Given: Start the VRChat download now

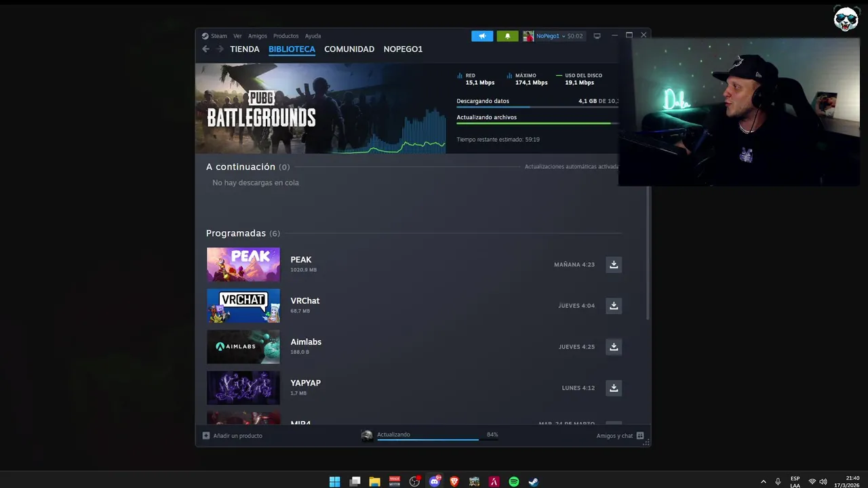Looking at the screenshot, I should [614, 306].
